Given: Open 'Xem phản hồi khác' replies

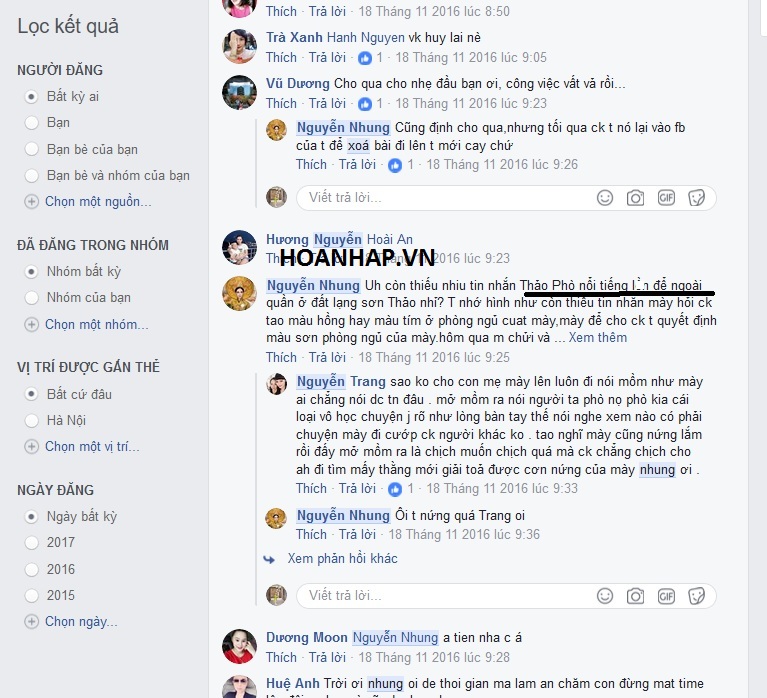Looking at the screenshot, I should 342,559.
